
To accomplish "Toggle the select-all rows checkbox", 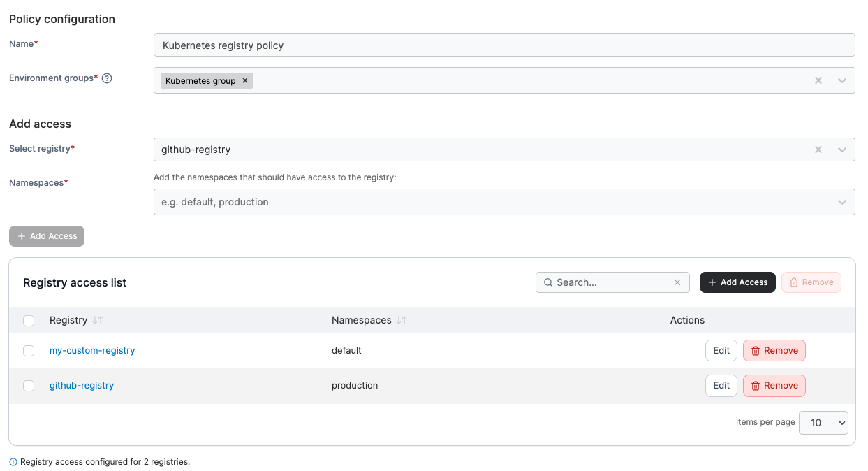I will coord(29,321).
